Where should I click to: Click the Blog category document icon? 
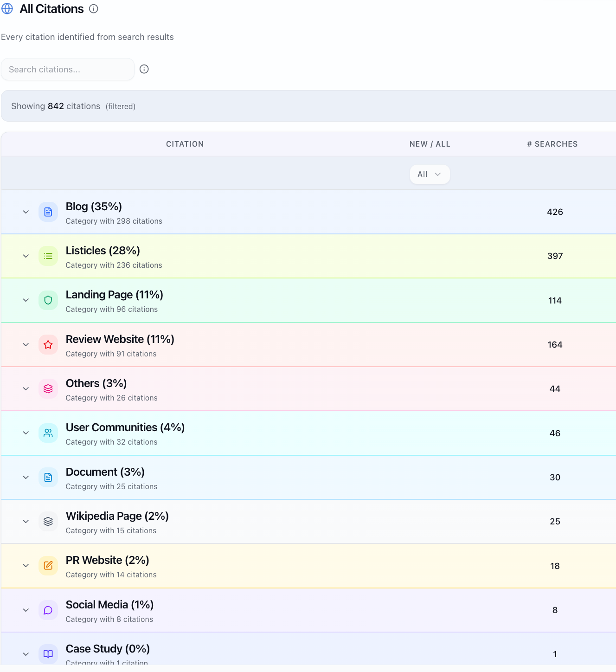pyautogui.click(x=48, y=212)
